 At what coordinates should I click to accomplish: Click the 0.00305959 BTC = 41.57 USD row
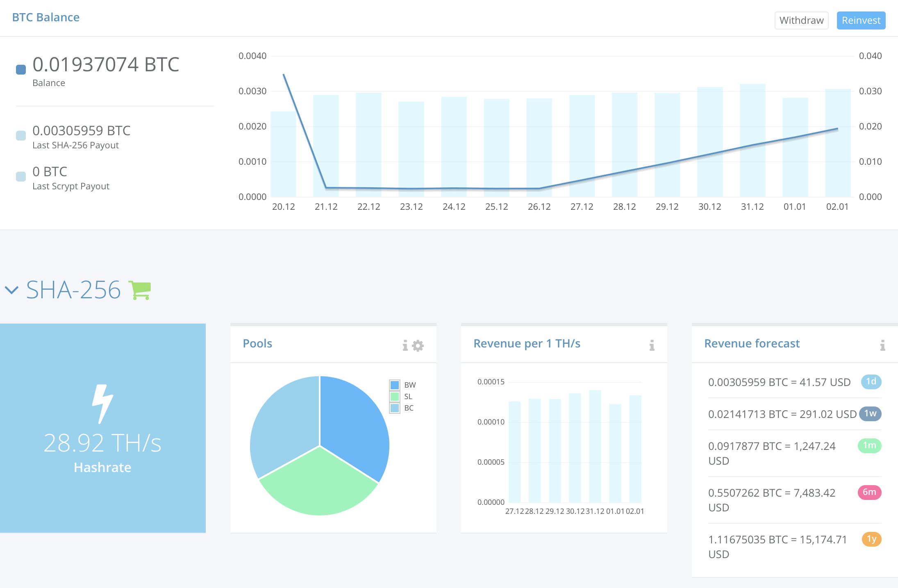coord(795,382)
